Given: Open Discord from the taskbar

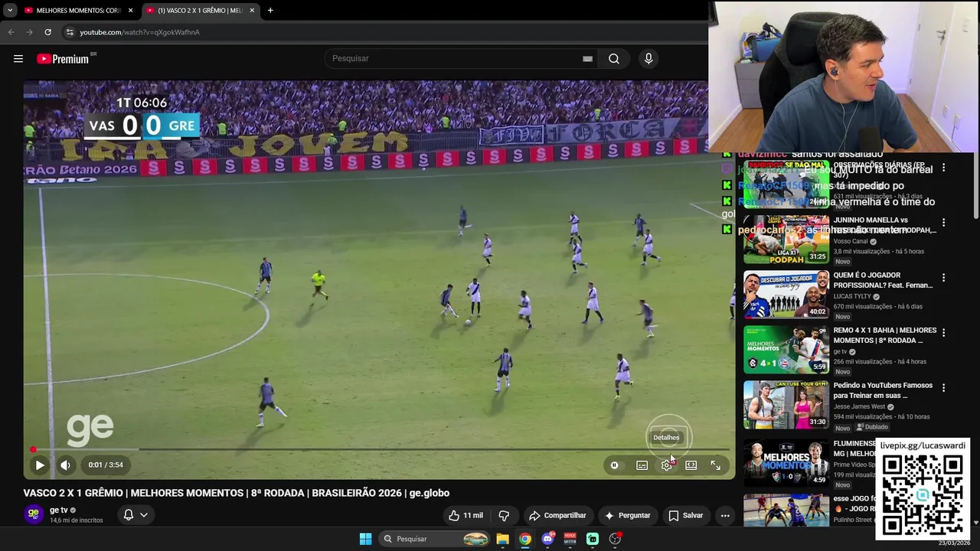Looking at the screenshot, I should [x=547, y=539].
